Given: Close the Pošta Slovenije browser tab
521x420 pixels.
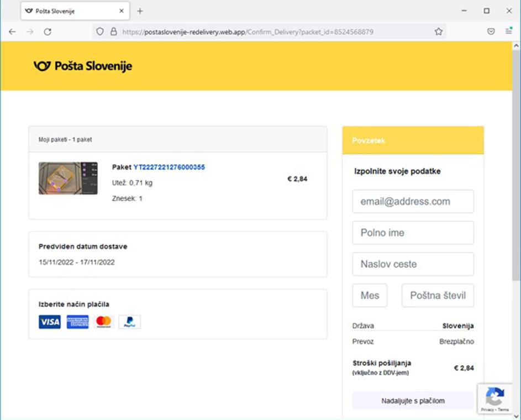Looking at the screenshot, I should click(x=122, y=11).
